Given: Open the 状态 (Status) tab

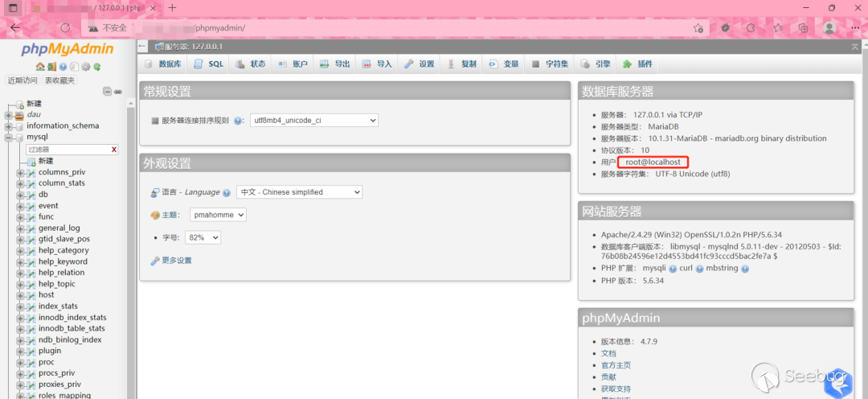Looking at the screenshot, I should tap(251, 64).
